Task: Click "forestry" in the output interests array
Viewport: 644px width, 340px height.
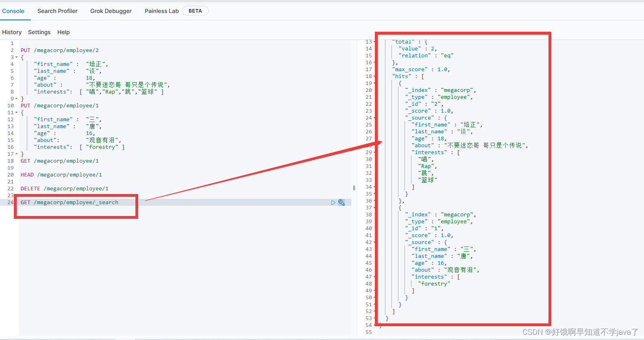Action: tap(434, 284)
